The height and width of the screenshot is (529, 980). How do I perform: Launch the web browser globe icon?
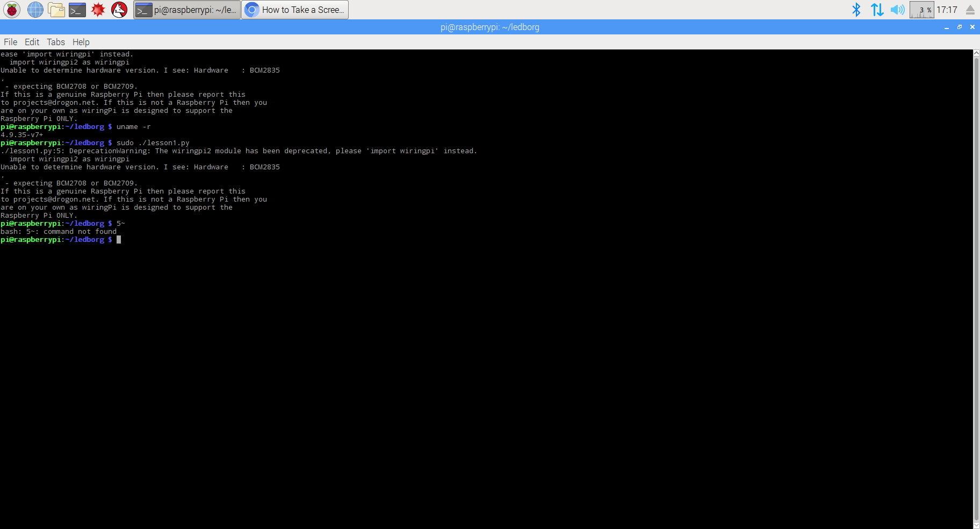pyautogui.click(x=35, y=10)
